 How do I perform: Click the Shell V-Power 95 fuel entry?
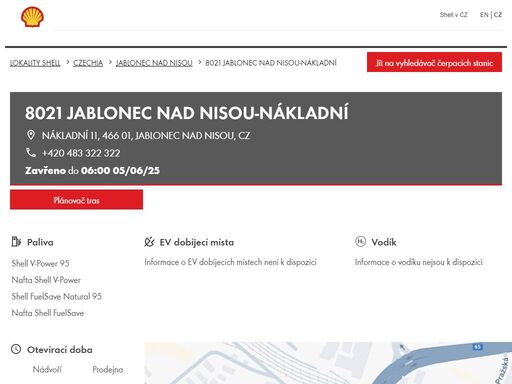pos(40,263)
